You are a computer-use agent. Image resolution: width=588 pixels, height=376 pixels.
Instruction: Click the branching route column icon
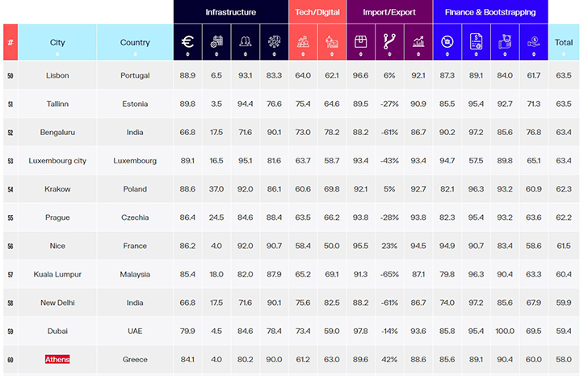pyautogui.click(x=389, y=41)
